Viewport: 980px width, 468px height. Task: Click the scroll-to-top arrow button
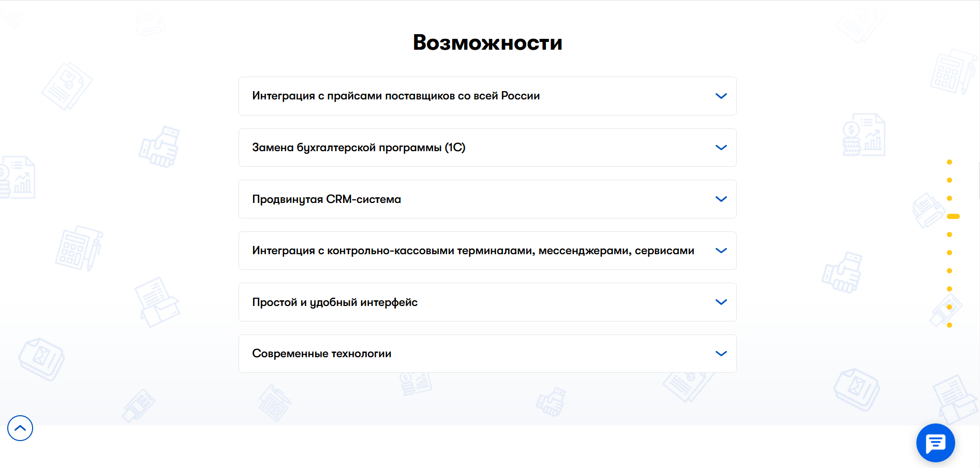click(20, 428)
